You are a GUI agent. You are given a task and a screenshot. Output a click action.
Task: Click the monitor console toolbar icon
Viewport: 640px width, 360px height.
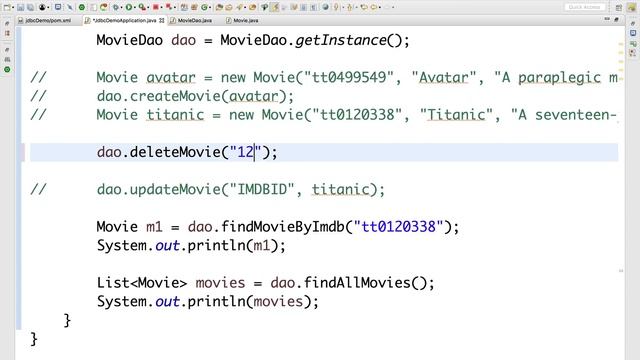[58, 7]
